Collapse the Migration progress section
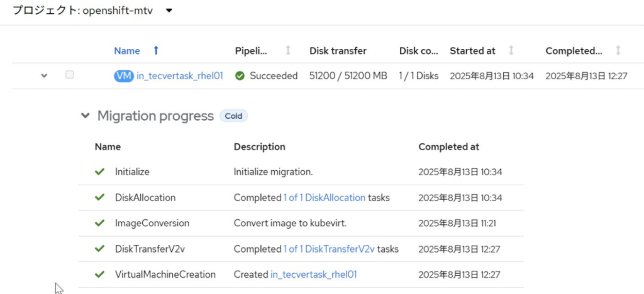 coord(85,116)
